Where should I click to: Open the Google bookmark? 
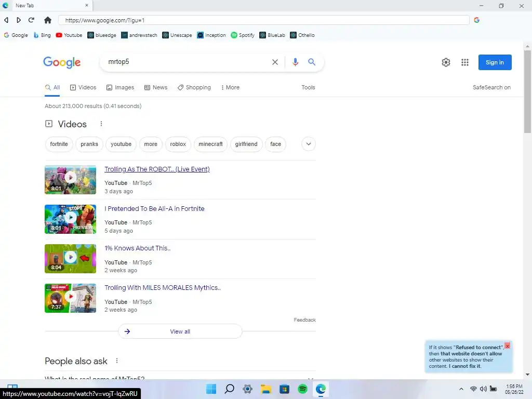point(16,35)
